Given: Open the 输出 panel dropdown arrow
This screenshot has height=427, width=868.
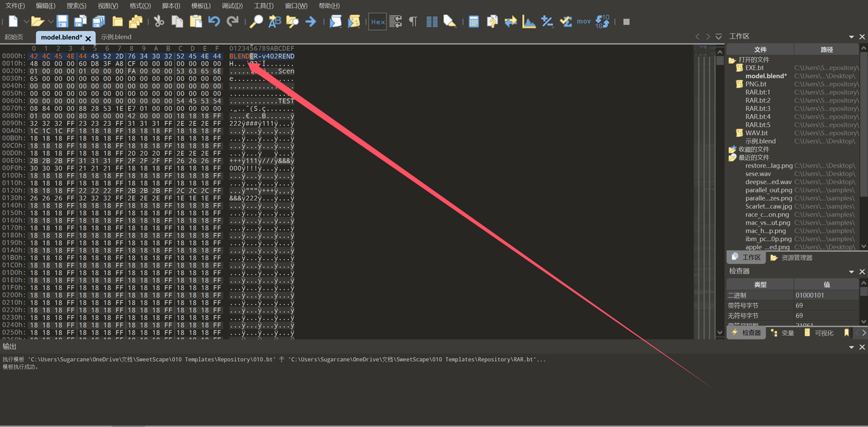Looking at the screenshot, I should point(852,348).
